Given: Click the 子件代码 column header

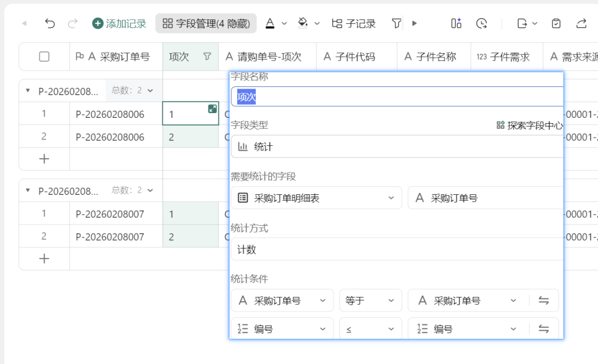Looking at the screenshot, I should [357, 57].
